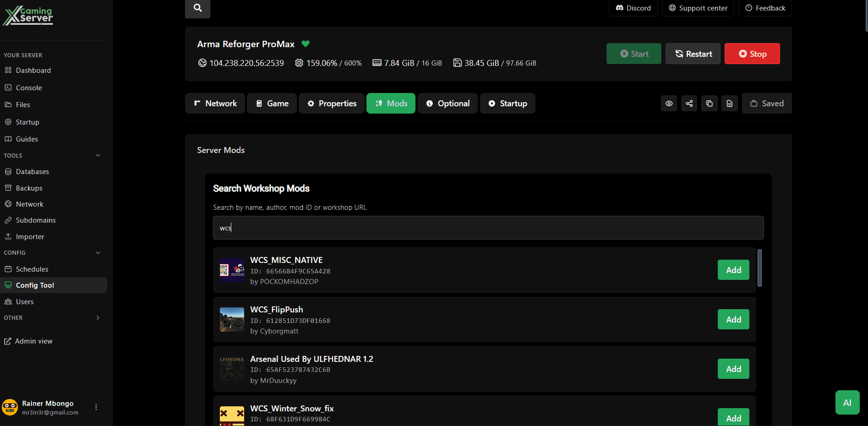868x426 pixels.
Task: Add the Arsenal Used By ULFHEDNAR mod
Action: [733, 369]
